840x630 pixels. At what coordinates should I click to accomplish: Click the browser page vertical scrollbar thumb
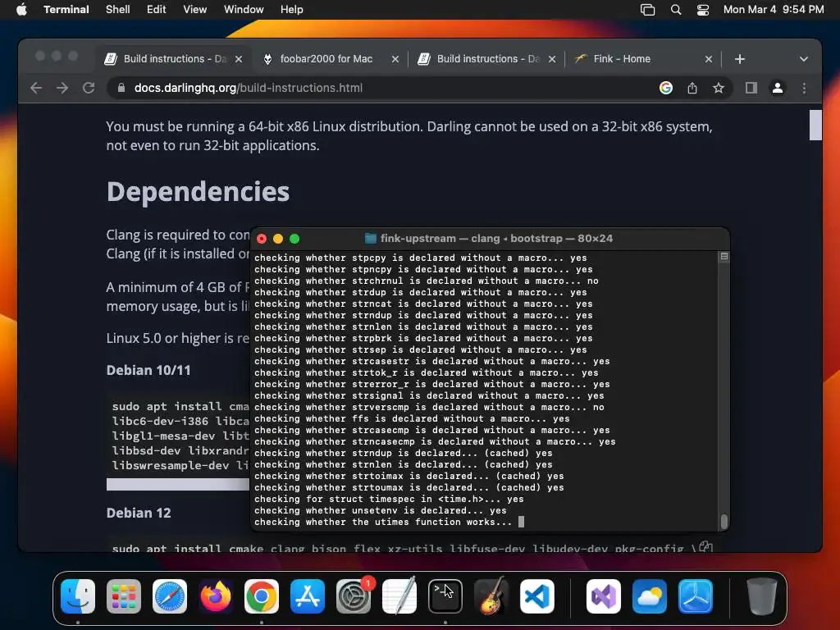pyautogui.click(x=815, y=125)
